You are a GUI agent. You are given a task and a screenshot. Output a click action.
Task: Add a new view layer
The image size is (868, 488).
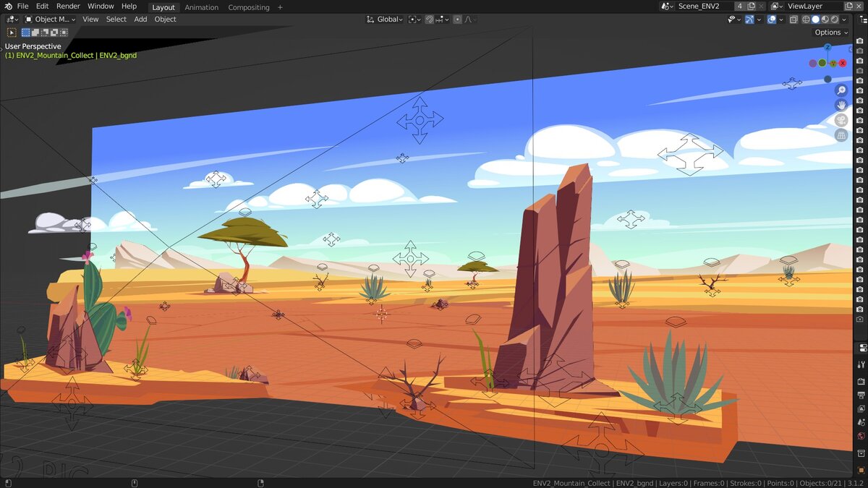pyautogui.click(x=849, y=7)
